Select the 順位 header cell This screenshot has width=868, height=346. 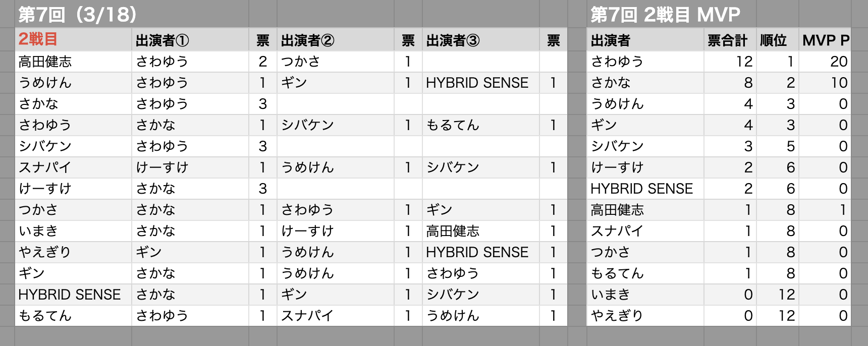(x=778, y=40)
